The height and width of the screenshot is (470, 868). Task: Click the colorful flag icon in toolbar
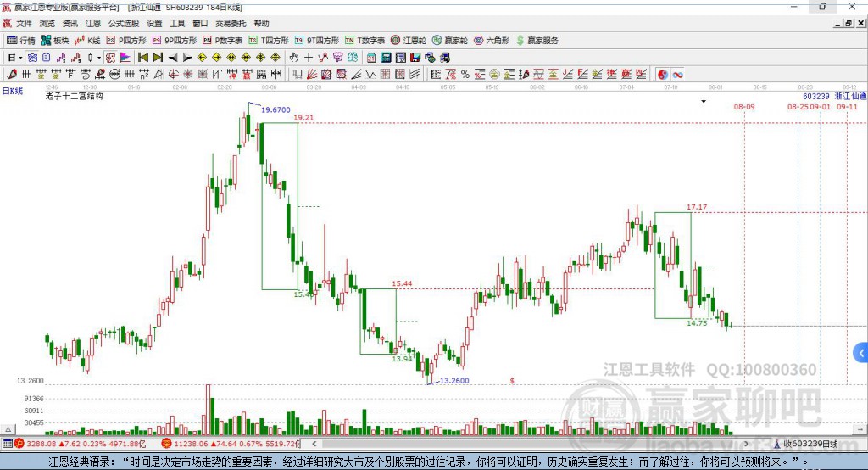point(125,58)
